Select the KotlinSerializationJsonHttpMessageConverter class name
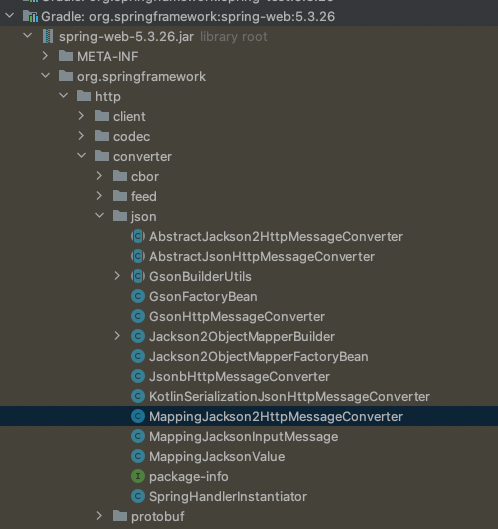Image resolution: width=498 pixels, height=529 pixels. click(x=289, y=396)
